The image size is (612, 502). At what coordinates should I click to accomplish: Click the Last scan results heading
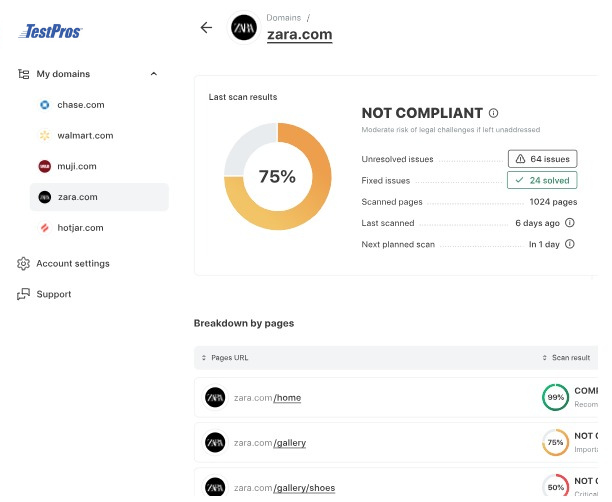pos(243,97)
